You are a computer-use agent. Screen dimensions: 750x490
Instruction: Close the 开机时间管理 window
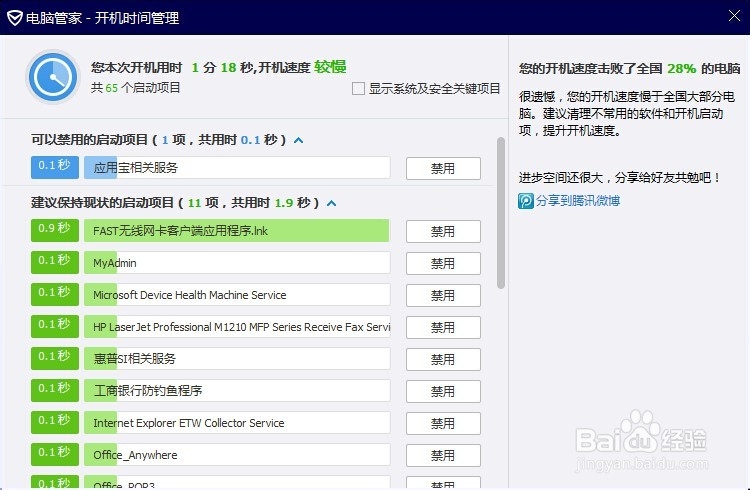(734, 16)
